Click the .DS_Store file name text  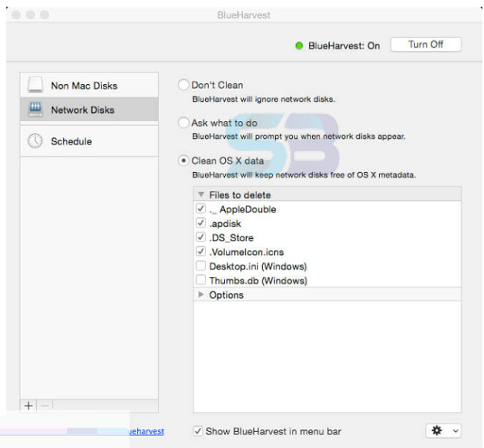232,237
